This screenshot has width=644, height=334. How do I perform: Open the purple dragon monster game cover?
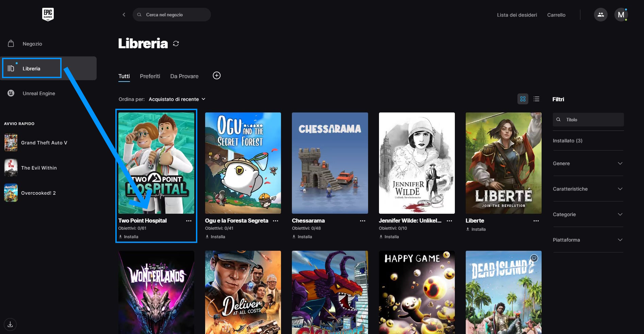pyautogui.click(x=330, y=292)
